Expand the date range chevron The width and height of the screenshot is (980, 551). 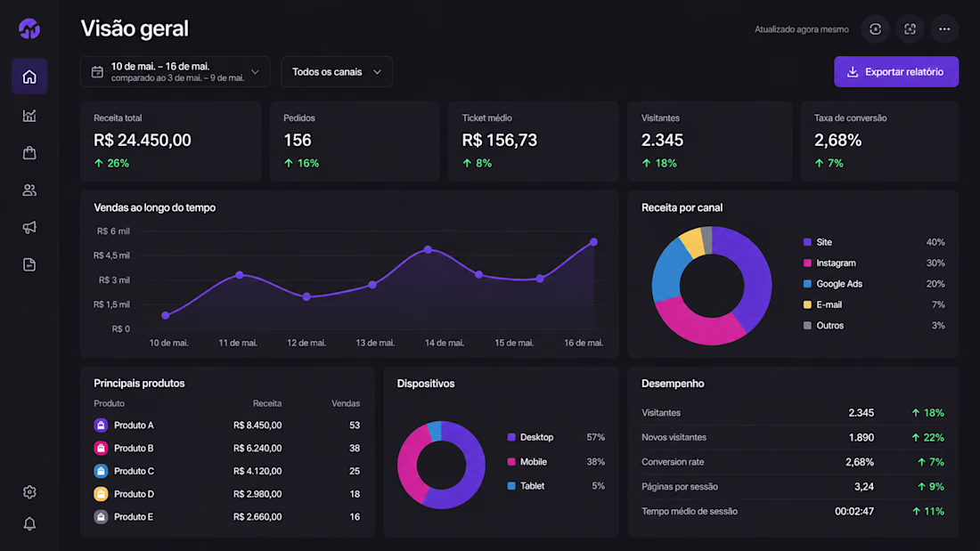[x=255, y=72]
